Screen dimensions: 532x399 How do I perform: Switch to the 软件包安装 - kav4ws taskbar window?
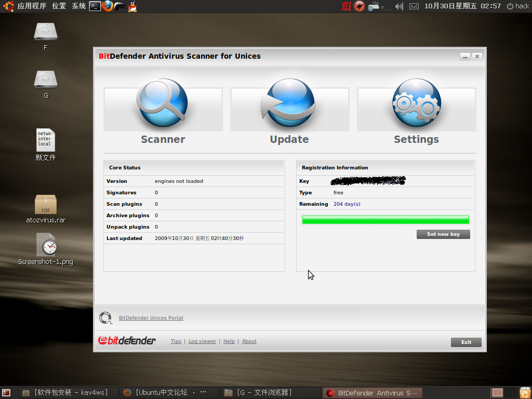(68, 393)
